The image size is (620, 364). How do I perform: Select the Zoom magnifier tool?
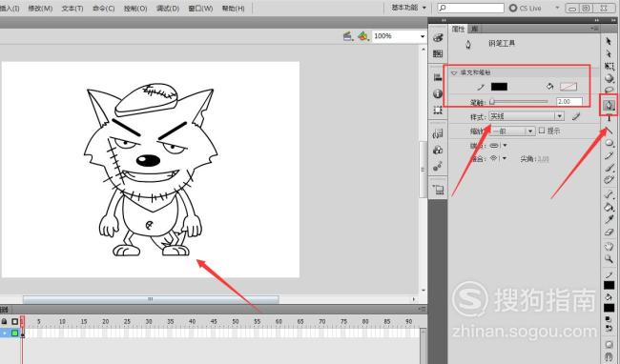click(609, 259)
